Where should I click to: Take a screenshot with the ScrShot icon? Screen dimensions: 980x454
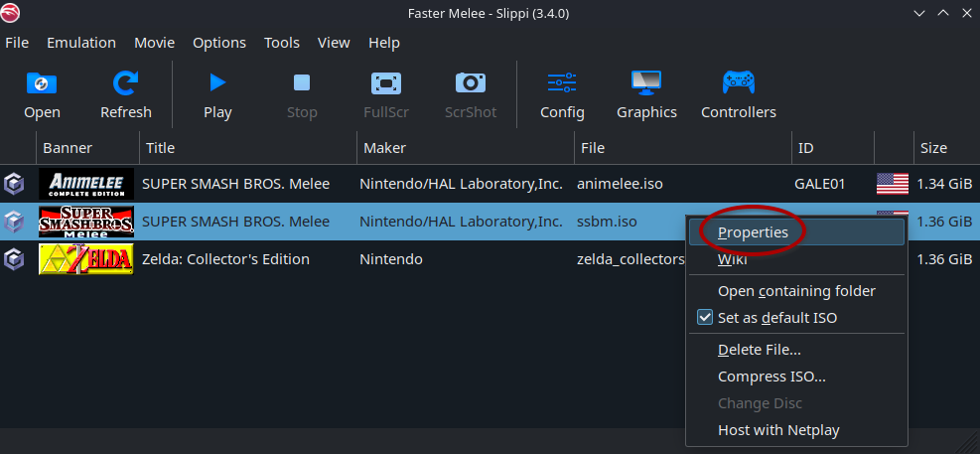[x=471, y=83]
